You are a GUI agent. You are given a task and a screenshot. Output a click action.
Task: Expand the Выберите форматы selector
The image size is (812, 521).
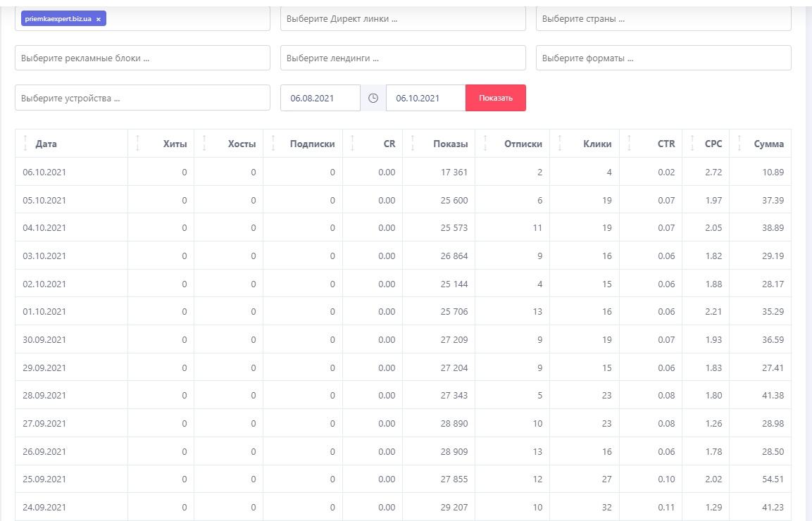tap(663, 58)
